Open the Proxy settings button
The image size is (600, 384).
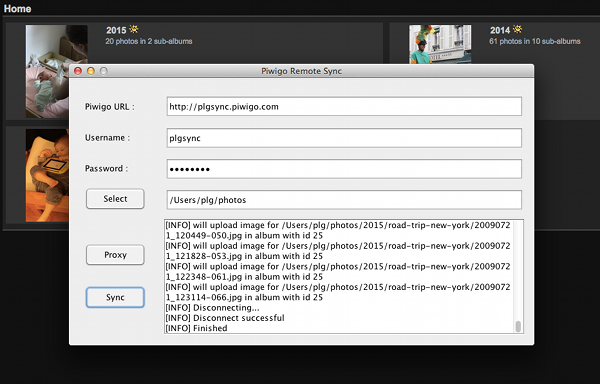point(115,255)
